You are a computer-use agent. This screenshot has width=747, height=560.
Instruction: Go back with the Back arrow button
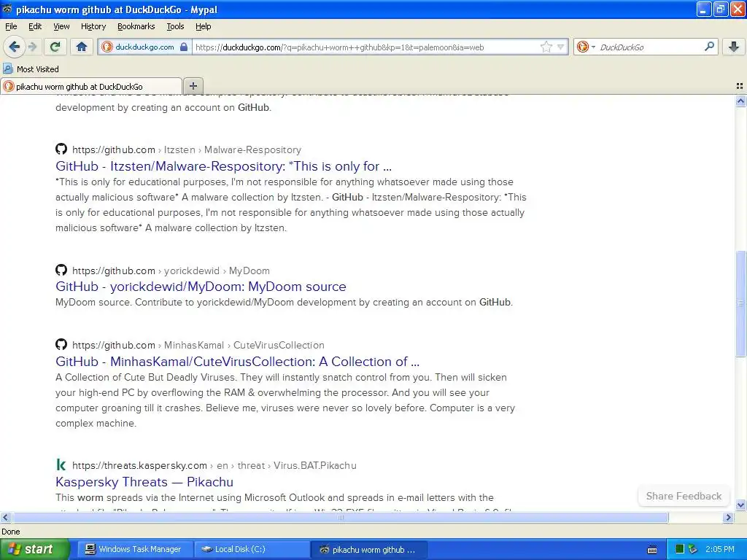(14, 47)
